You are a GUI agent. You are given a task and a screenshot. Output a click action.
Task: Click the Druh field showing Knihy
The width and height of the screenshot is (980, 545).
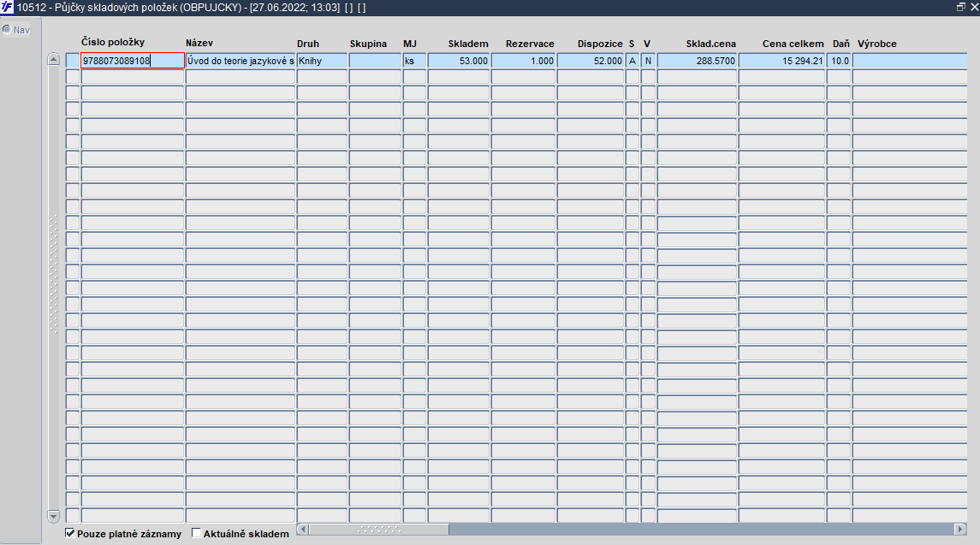(322, 61)
